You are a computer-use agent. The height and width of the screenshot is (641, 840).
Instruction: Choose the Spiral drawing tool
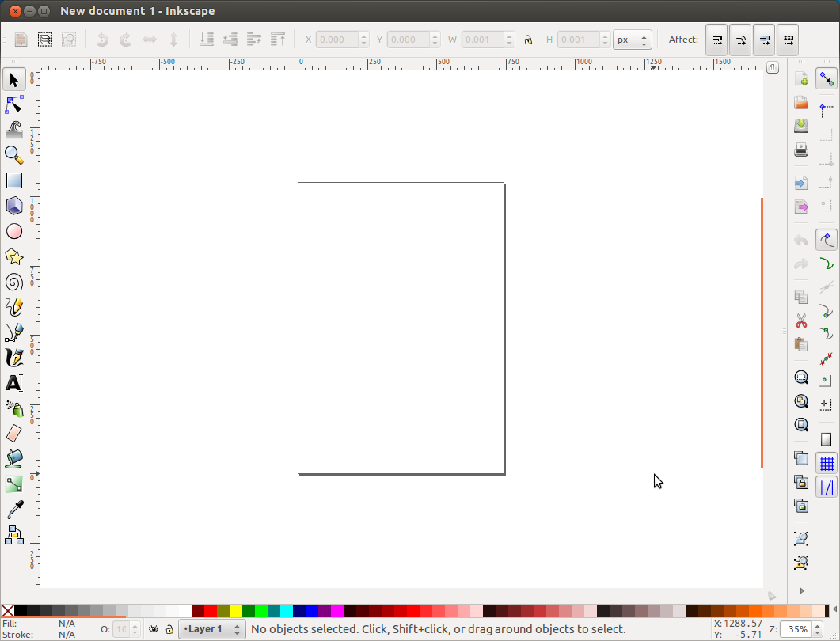(14, 283)
